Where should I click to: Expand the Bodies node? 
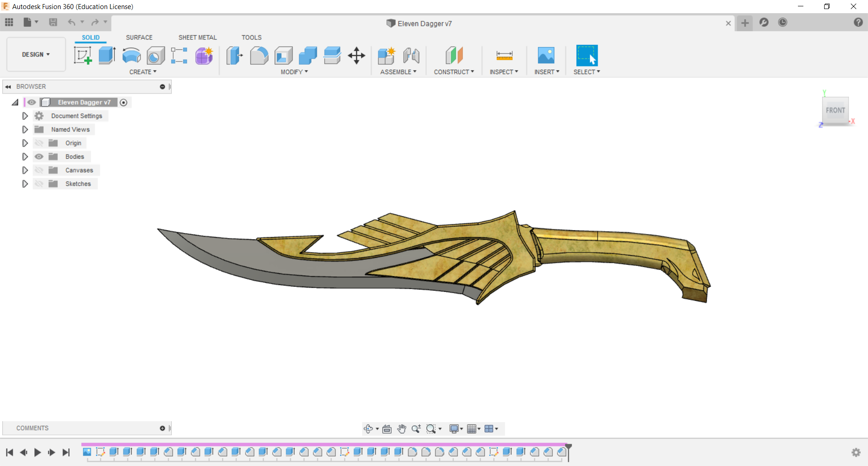pos(25,157)
